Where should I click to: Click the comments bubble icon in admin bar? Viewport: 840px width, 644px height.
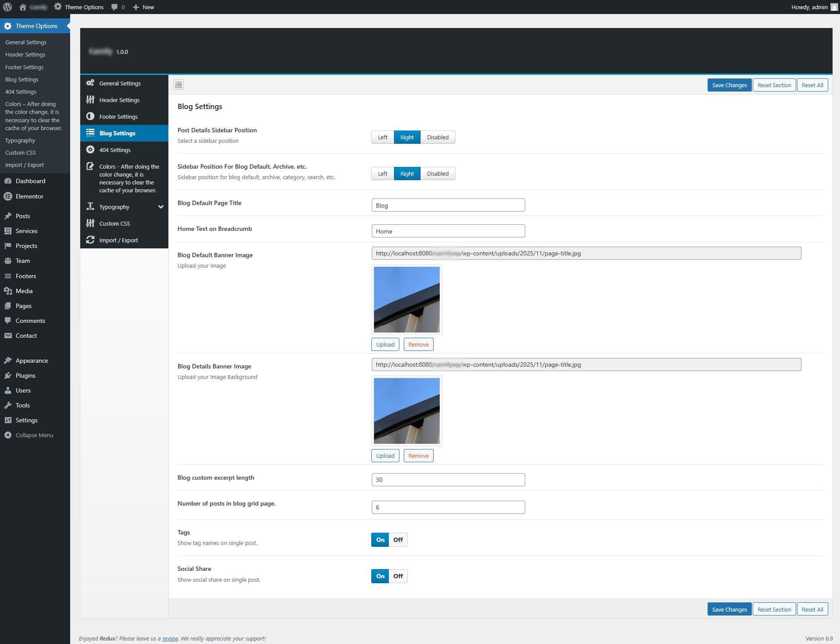coord(114,7)
